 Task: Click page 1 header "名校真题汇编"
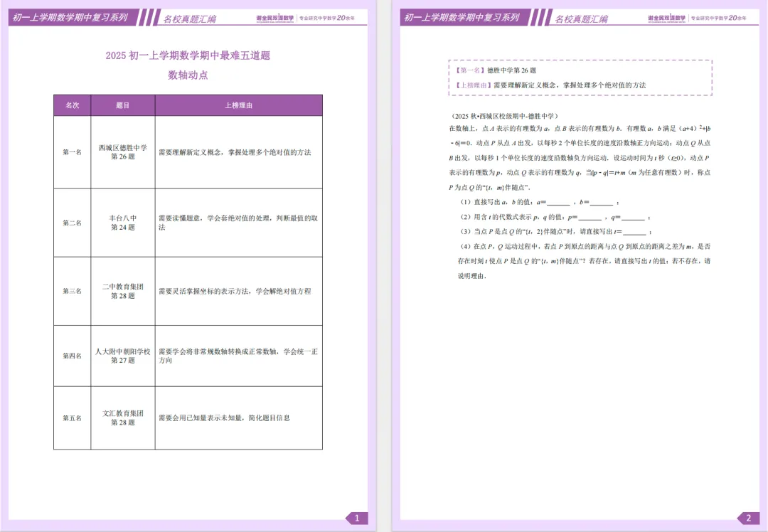tap(190, 19)
